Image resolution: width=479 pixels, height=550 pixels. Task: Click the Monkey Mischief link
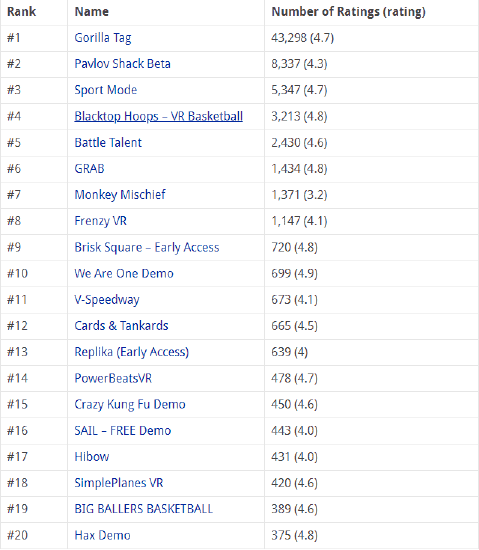(120, 195)
